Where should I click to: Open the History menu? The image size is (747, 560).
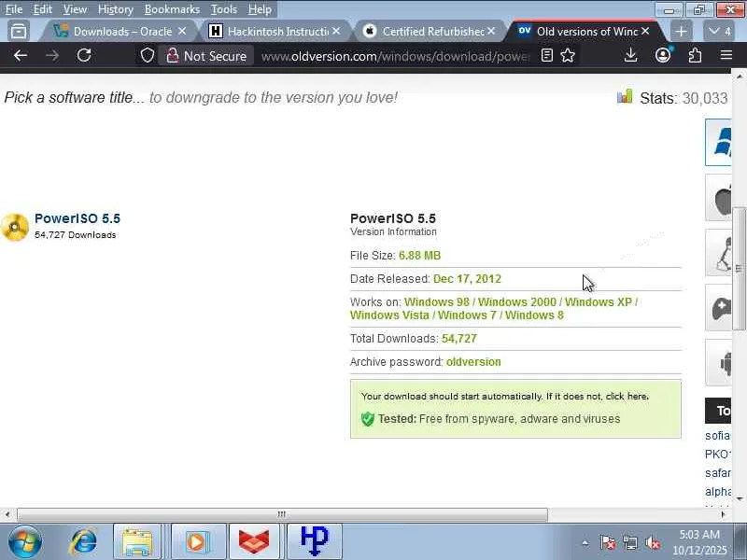point(115,9)
